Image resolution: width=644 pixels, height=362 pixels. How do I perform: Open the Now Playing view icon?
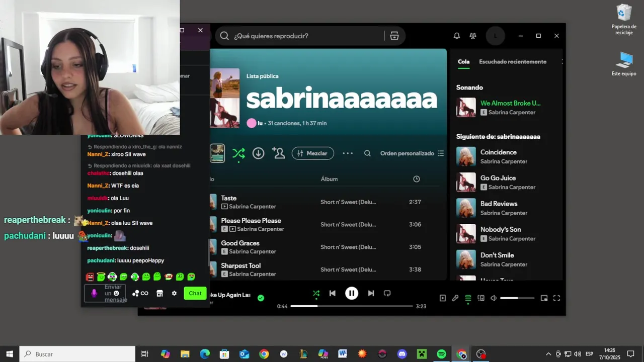pos(443,298)
